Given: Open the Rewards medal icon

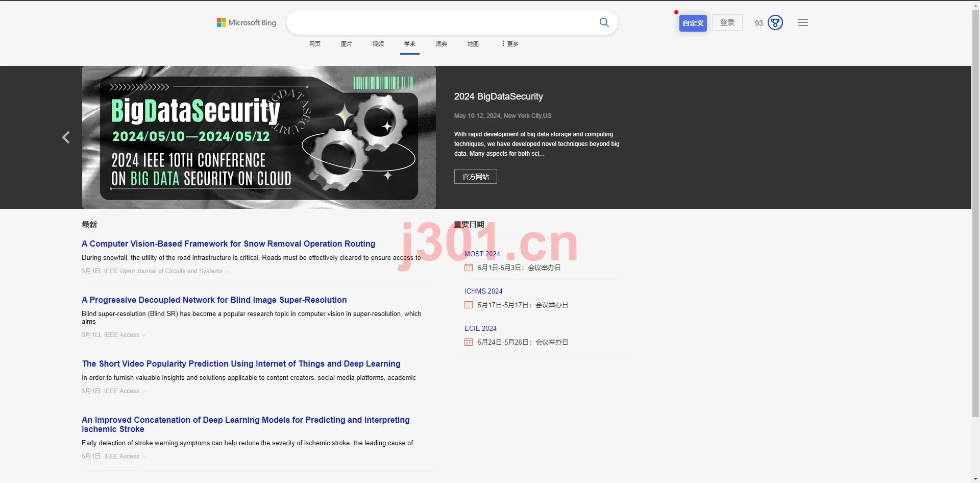Looking at the screenshot, I should point(775,22).
